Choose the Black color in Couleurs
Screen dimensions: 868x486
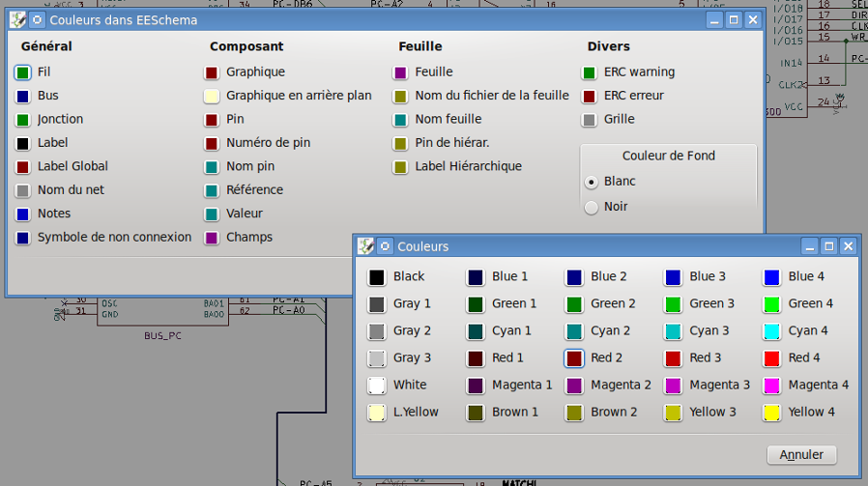376,277
